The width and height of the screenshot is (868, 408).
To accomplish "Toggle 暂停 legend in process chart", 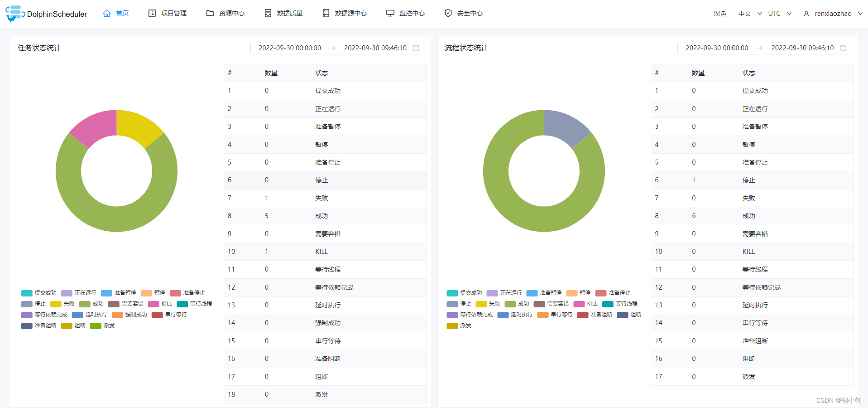I will click(x=579, y=293).
